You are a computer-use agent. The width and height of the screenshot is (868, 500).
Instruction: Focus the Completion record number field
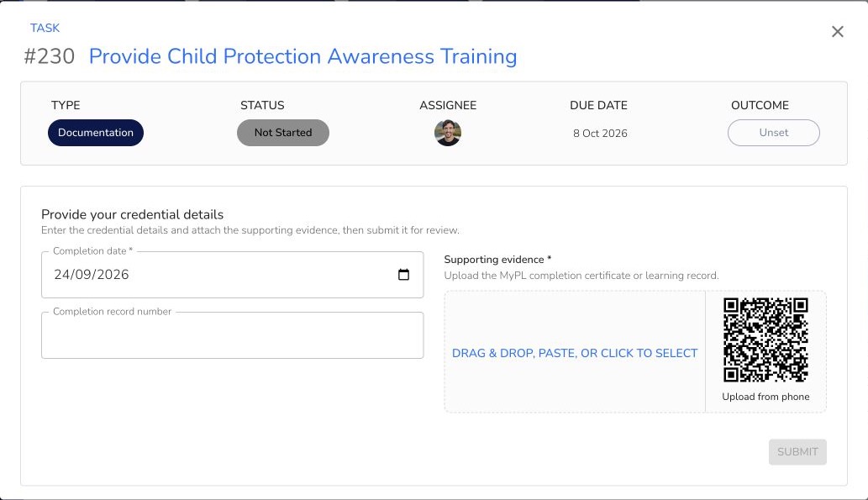[x=233, y=335]
